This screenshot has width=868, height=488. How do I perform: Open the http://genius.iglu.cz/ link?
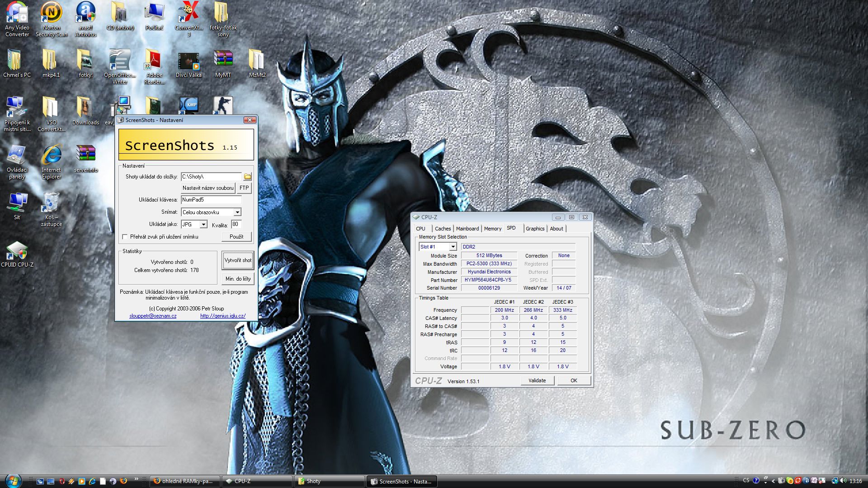[223, 316]
